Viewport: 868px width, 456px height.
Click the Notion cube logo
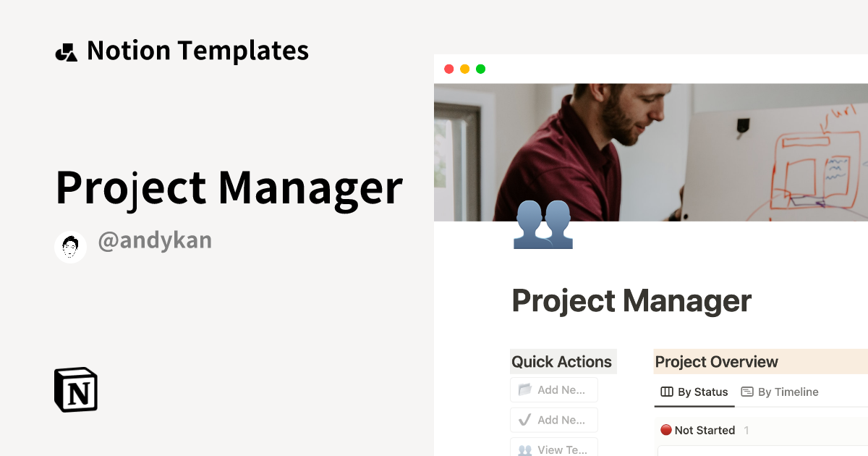76,390
